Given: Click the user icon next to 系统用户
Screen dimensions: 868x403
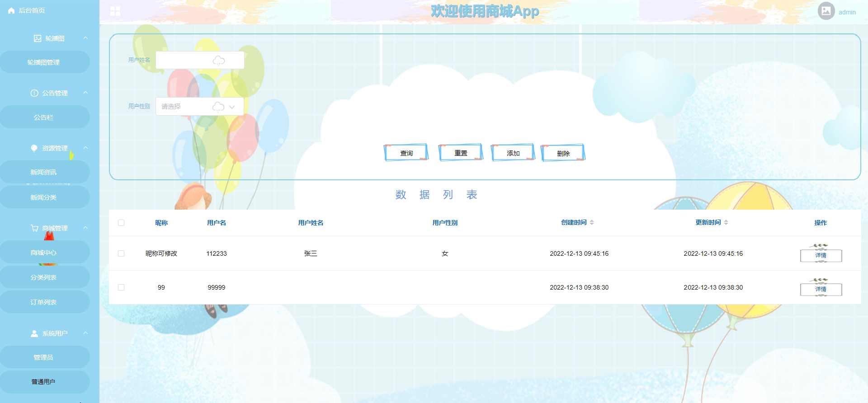Looking at the screenshot, I should point(34,333).
